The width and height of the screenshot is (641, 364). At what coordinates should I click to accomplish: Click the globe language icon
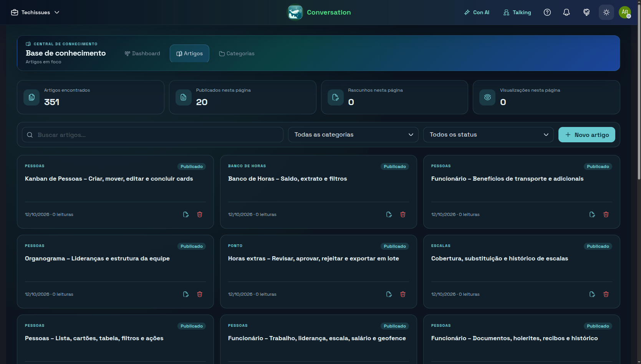point(586,12)
